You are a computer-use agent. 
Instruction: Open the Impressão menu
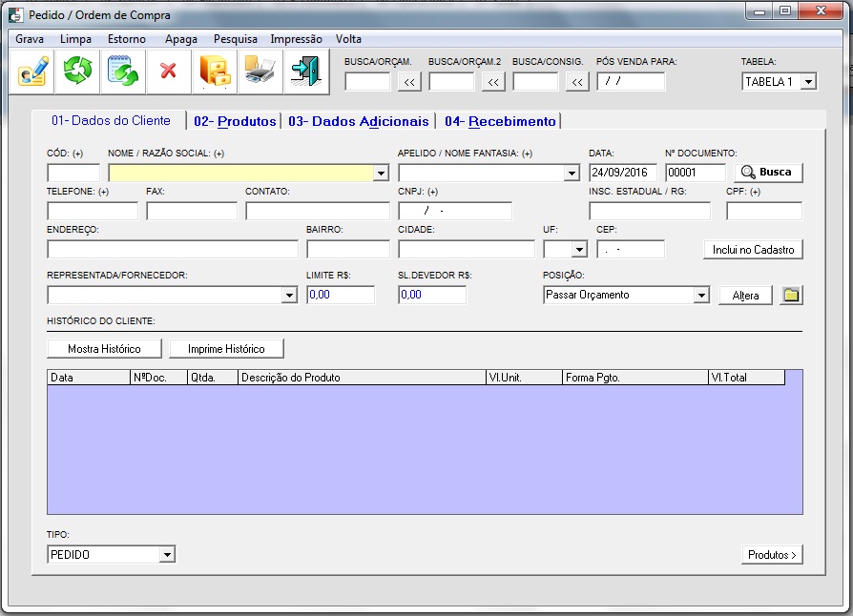click(x=296, y=39)
